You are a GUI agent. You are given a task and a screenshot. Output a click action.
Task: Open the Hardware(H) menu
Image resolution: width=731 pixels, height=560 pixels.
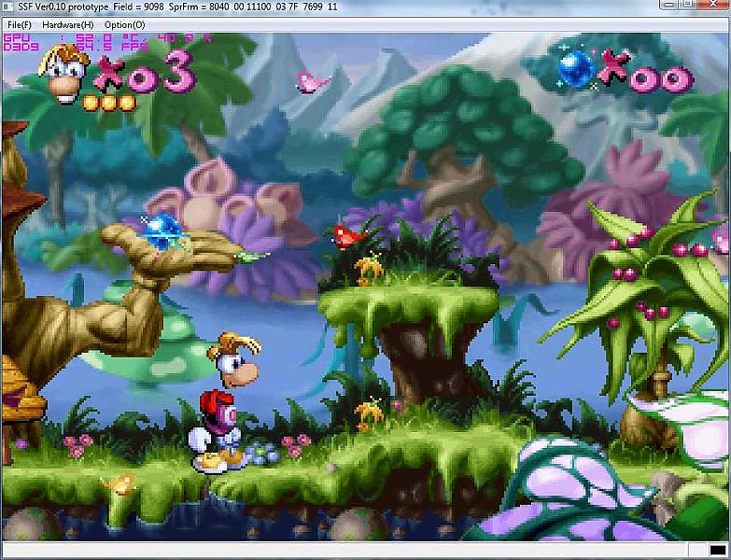click(x=67, y=24)
